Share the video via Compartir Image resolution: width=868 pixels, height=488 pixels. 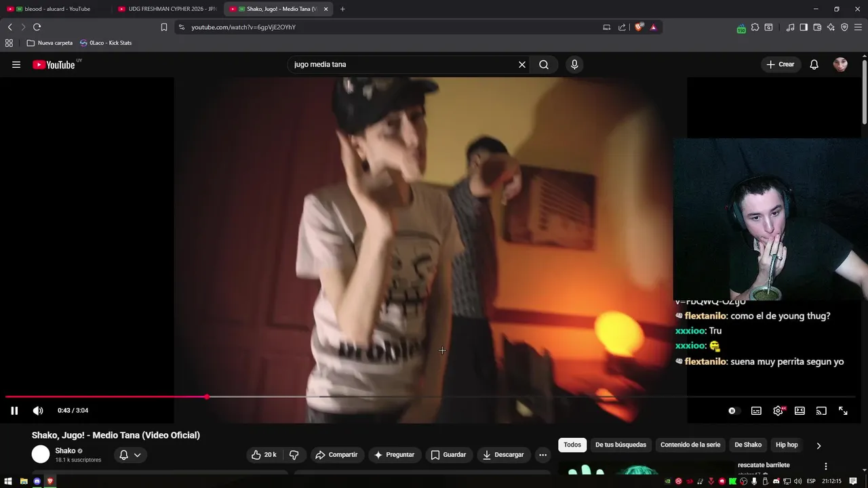pos(336,455)
